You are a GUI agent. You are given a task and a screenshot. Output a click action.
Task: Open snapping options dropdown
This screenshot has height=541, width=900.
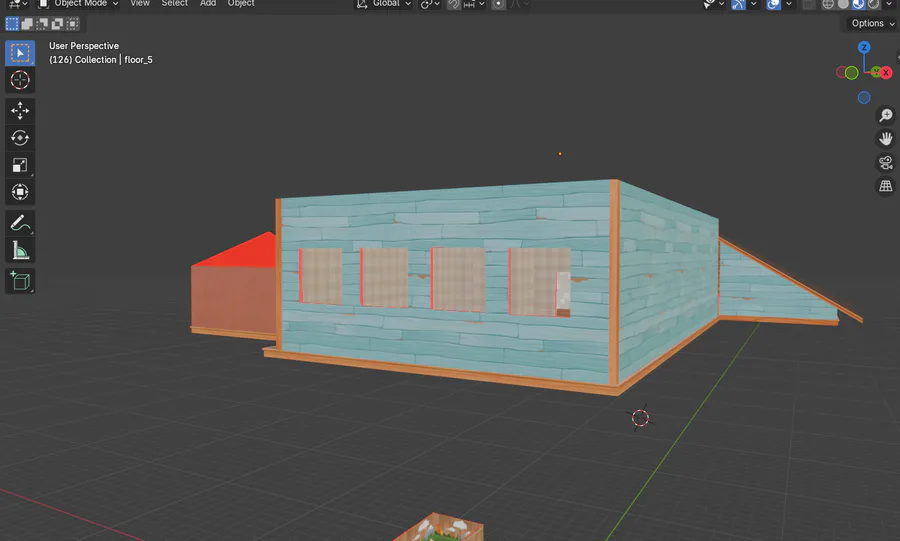click(x=474, y=4)
